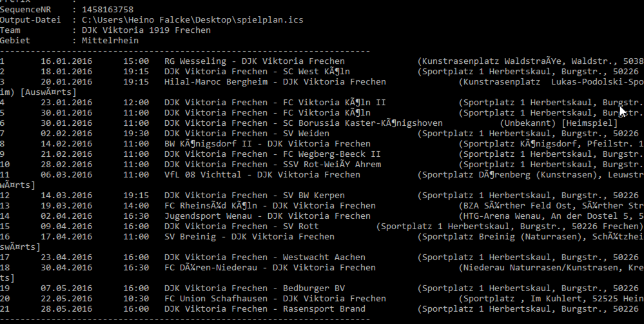
Task: Select the team name DJK Viktoria 1919 Frechen
Action: pyautogui.click(x=146, y=30)
